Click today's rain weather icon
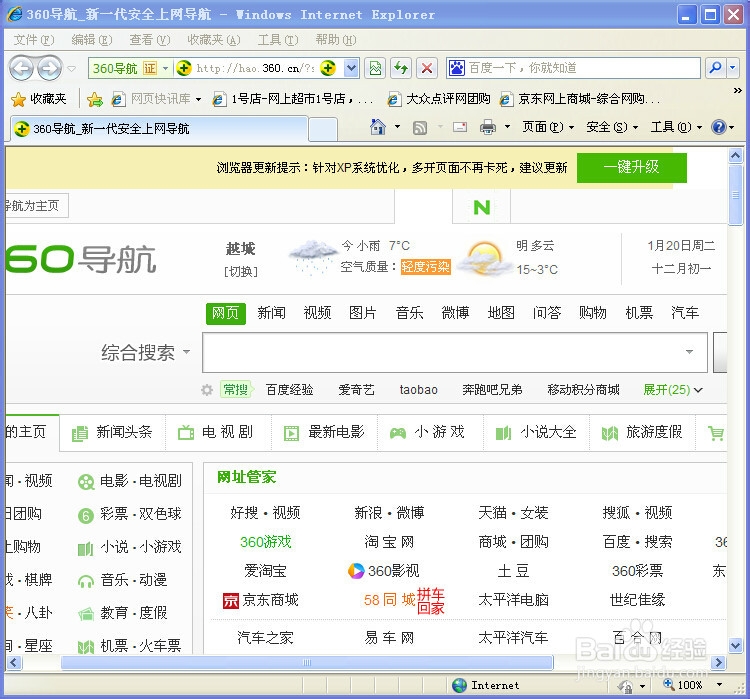Image resolution: width=750 pixels, height=699 pixels. (x=313, y=257)
